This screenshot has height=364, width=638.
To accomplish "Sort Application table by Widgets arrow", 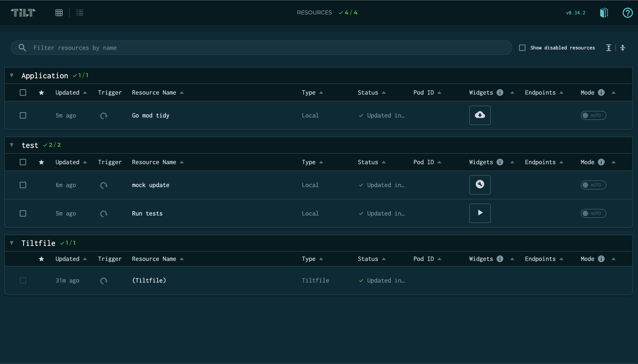I will tap(512, 92).
